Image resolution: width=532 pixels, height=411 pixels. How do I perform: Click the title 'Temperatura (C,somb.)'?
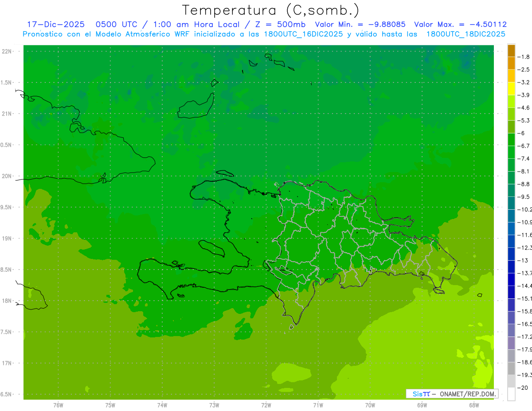point(271,10)
